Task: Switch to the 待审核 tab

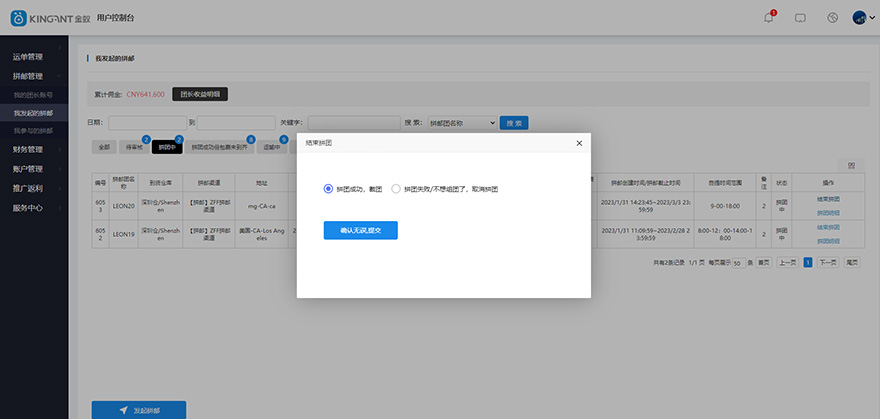Action: [x=133, y=147]
